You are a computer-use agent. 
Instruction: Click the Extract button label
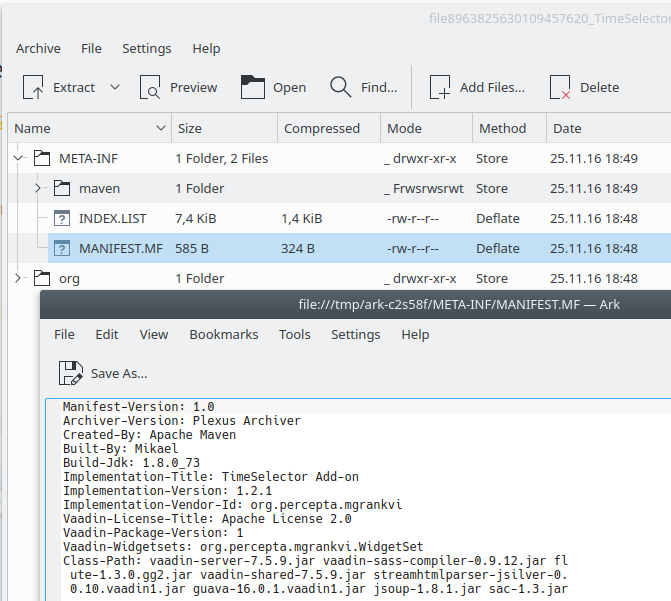pyautogui.click(x=74, y=87)
